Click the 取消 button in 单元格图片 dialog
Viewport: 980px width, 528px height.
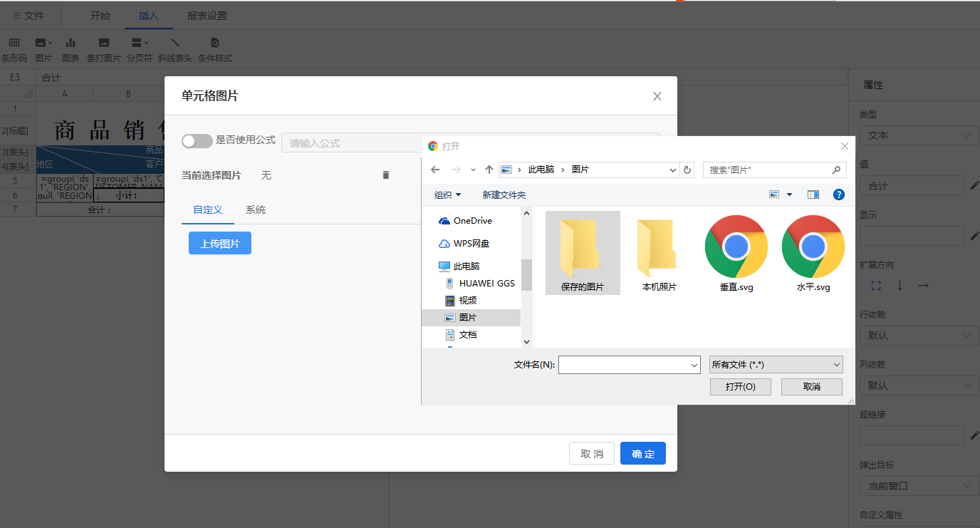click(592, 453)
